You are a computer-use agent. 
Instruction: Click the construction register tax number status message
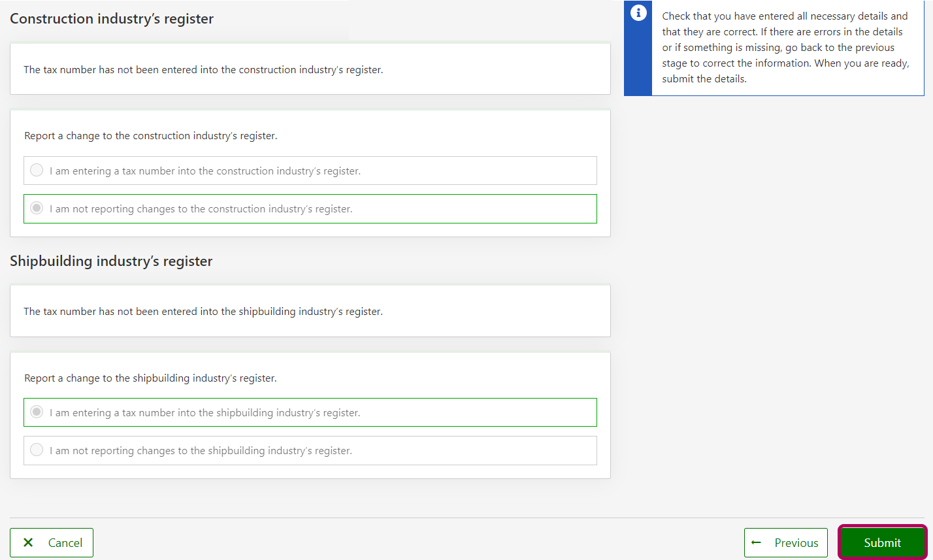point(203,70)
